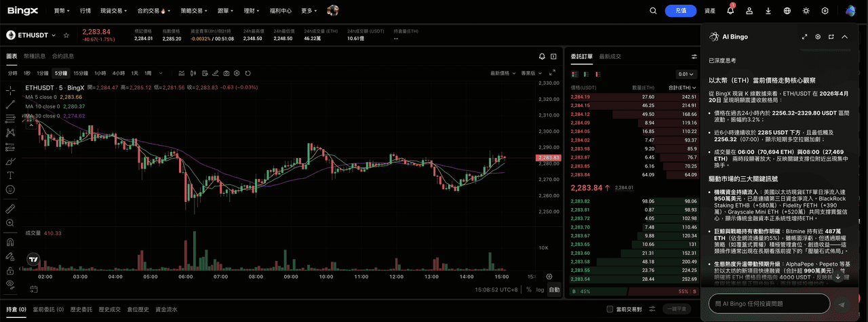Viewport: 868px width, 322px height.
Task: Open the 歷史委託 tab
Action: click(x=81, y=309)
